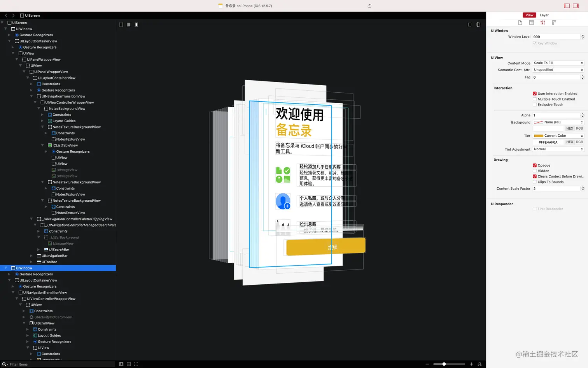Click the Key Window checkbox
Image resolution: width=588 pixels, height=368 pixels.
(535, 43)
